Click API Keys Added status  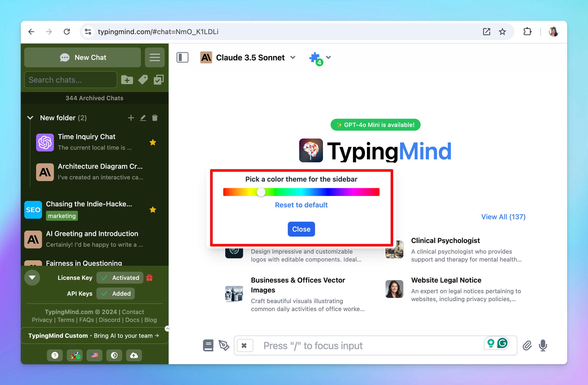coord(115,293)
